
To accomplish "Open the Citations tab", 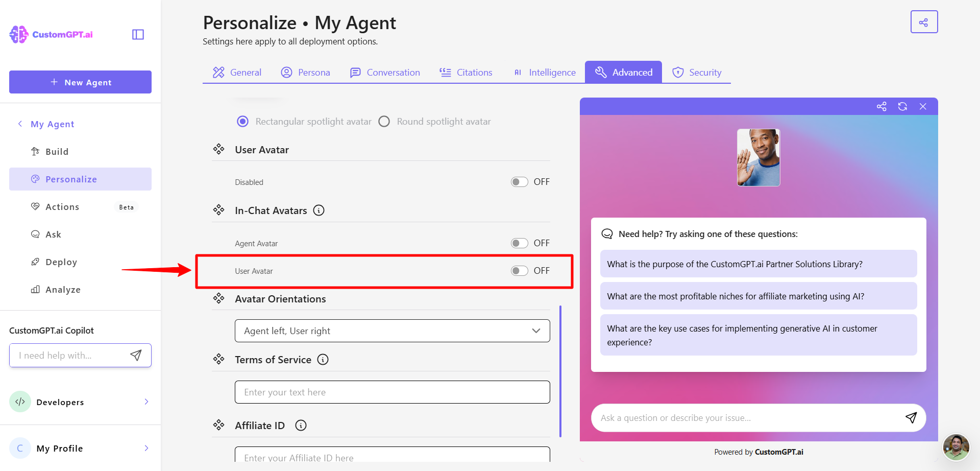I will click(466, 72).
